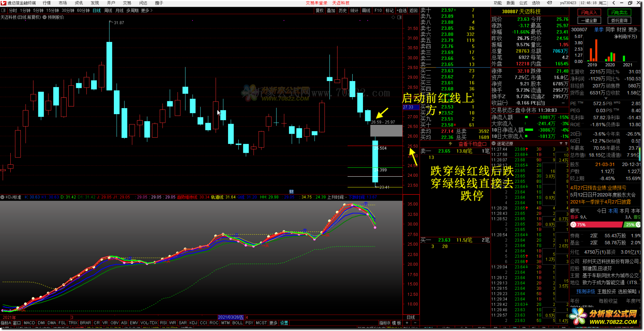Screen dimensions: 644x331
Task: Select the 本周 period option
Action: click(613, 211)
